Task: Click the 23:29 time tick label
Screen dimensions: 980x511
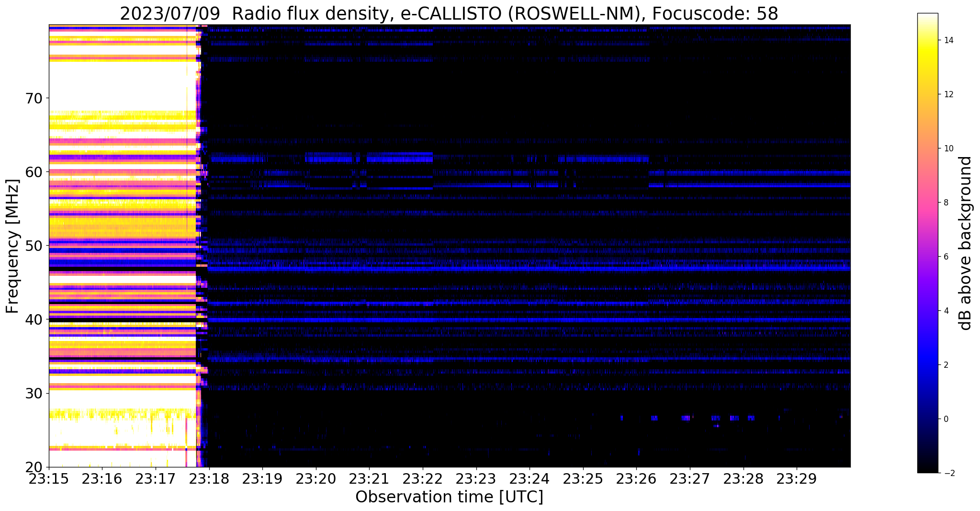Action: (797, 479)
